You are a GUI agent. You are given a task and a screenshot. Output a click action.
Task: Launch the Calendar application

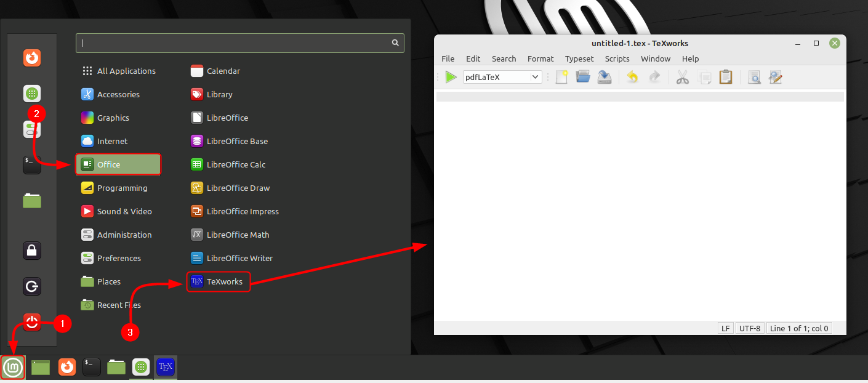pyautogui.click(x=215, y=71)
